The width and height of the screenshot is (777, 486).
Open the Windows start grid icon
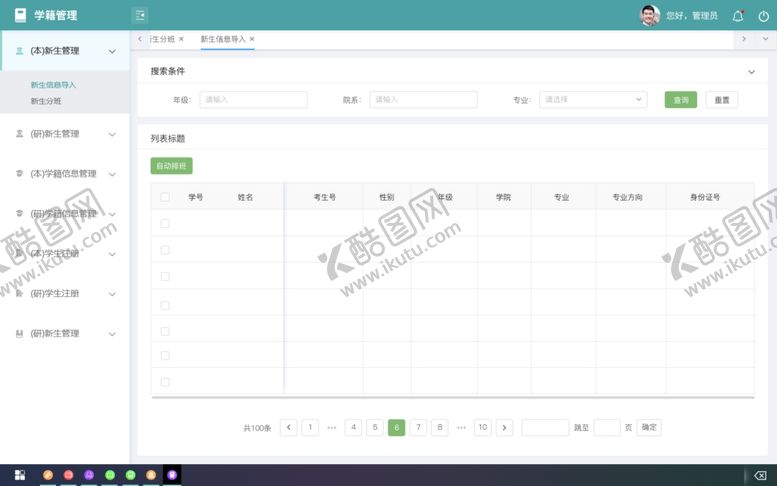[20, 475]
